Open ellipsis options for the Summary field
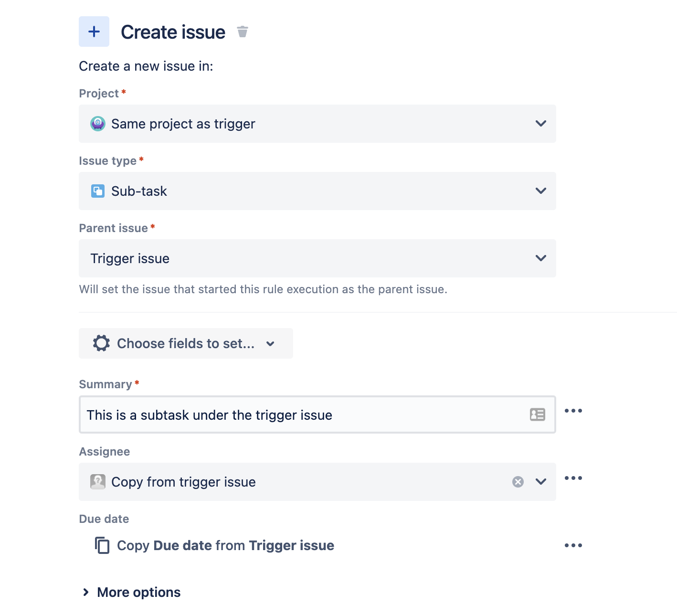 pyautogui.click(x=573, y=411)
